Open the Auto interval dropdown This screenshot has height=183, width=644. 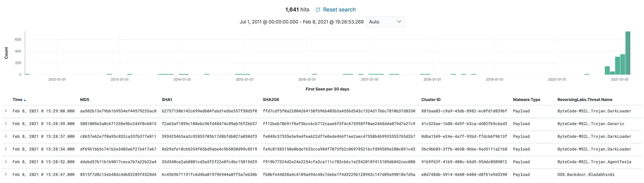(385, 22)
